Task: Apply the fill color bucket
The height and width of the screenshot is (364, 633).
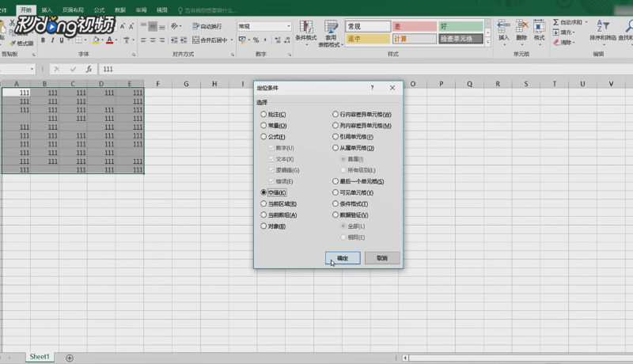Action: [96, 40]
